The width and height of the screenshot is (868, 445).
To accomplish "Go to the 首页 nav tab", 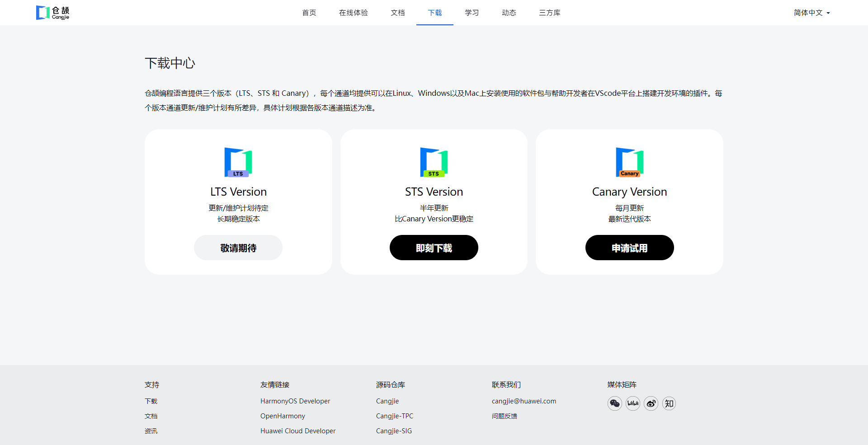I will (x=309, y=13).
